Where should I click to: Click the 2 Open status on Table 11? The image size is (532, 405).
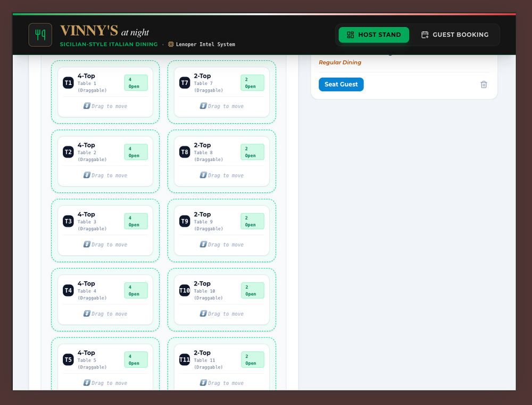pos(253,360)
